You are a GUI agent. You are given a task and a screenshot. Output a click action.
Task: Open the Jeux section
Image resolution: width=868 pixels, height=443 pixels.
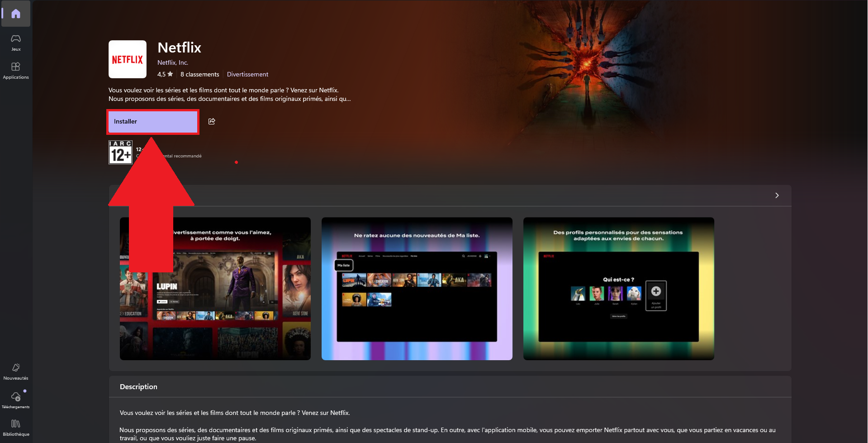[16, 43]
